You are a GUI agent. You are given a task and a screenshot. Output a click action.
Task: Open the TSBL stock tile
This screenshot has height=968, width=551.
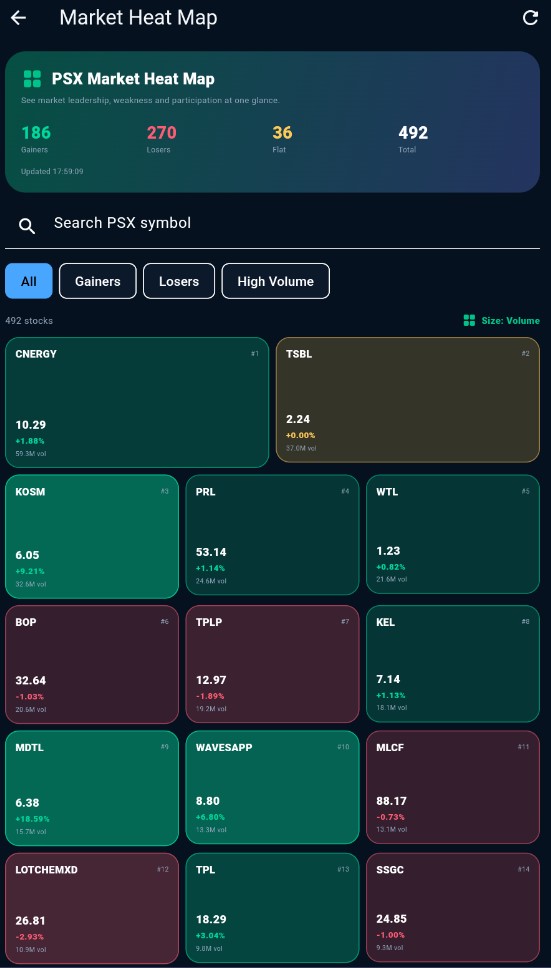[x=408, y=399]
